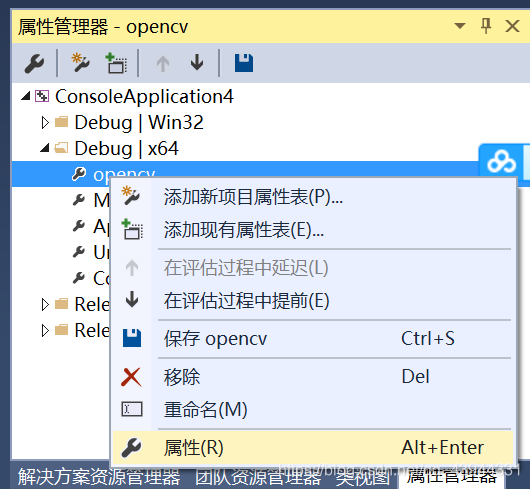Click the disabled move up arrow toolbar icon
The image size is (530, 489).
tap(163, 63)
